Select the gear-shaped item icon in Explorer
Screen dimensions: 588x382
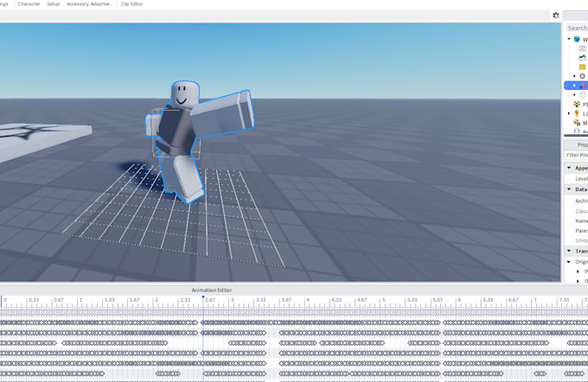tap(582, 76)
